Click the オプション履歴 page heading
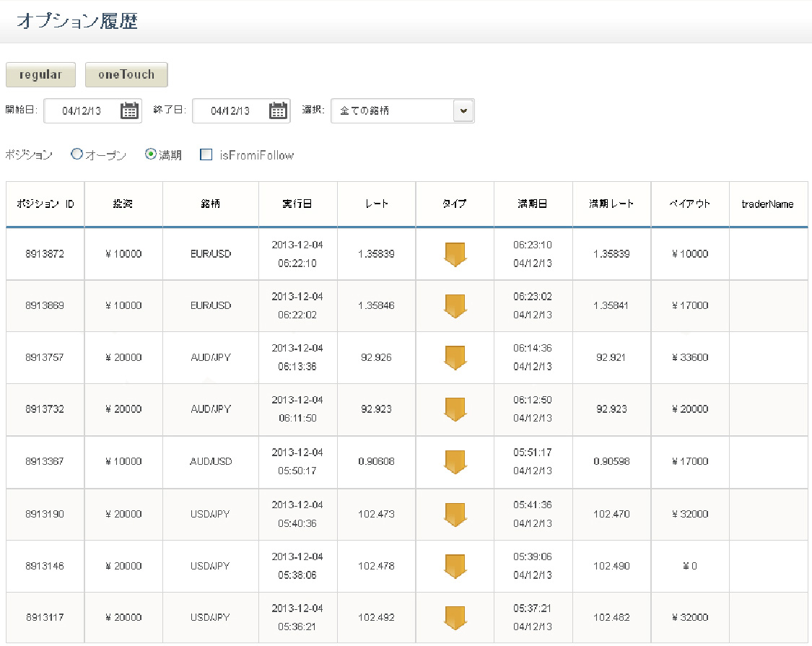 [x=77, y=21]
